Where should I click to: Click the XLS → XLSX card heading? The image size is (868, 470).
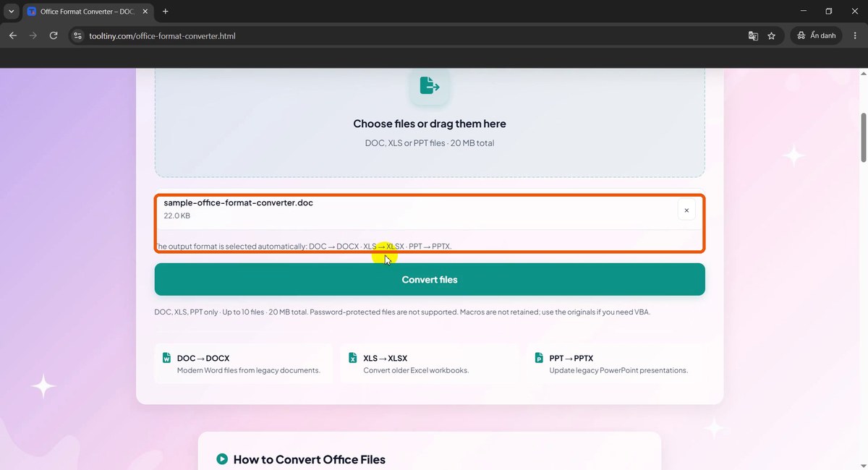point(385,358)
